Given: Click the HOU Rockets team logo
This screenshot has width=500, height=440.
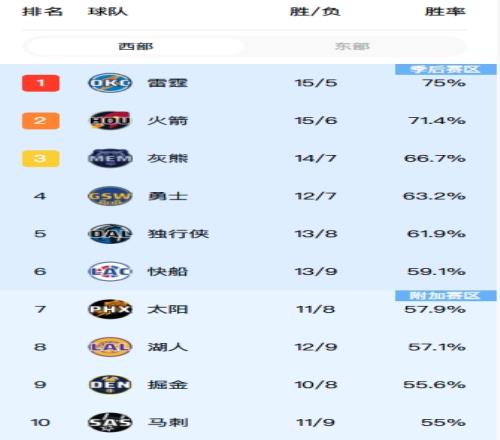Looking at the screenshot, I should click(110, 120).
